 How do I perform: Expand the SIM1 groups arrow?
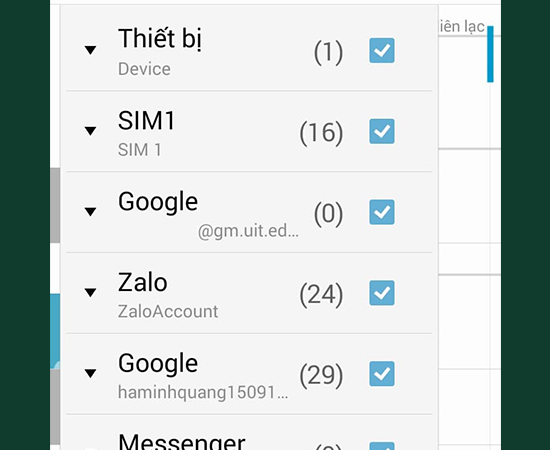coord(90,131)
